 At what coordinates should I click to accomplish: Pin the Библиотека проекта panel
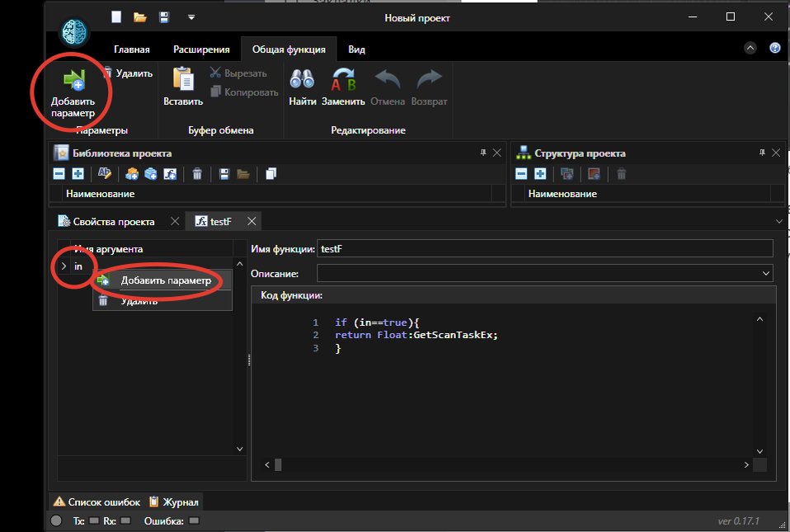[x=483, y=153]
